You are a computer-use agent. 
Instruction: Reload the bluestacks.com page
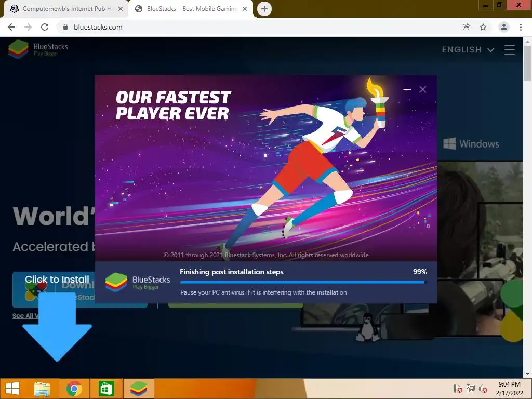(45, 27)
